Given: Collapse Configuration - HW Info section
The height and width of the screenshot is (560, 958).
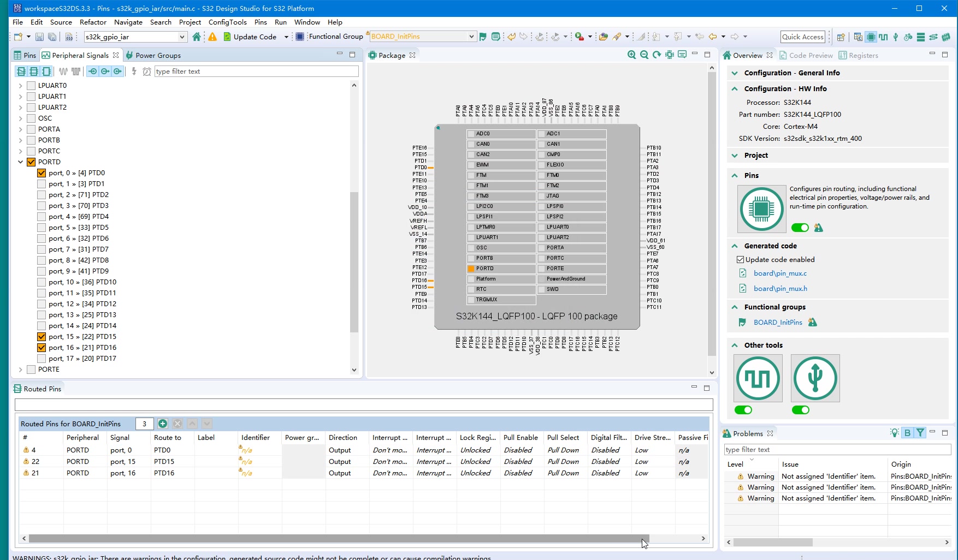Looking at the screenshot, I should pos(735,89).
